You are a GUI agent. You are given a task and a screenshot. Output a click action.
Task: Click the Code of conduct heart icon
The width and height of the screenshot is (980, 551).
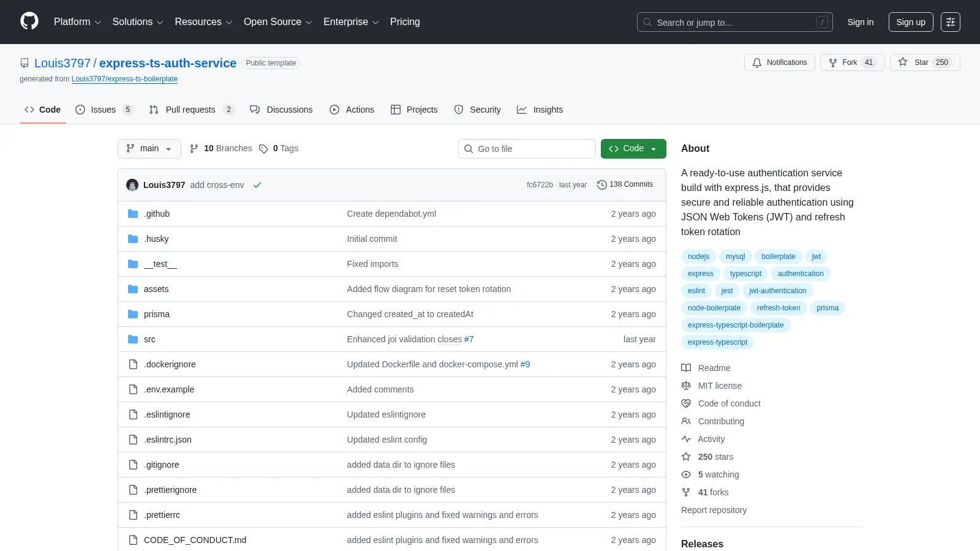[x=686, y=403]
